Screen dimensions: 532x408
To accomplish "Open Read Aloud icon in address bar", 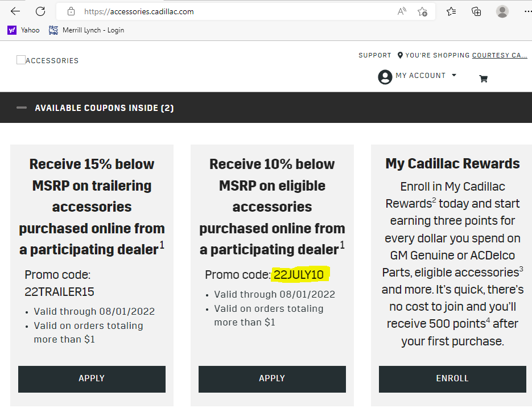I will 402,11.
